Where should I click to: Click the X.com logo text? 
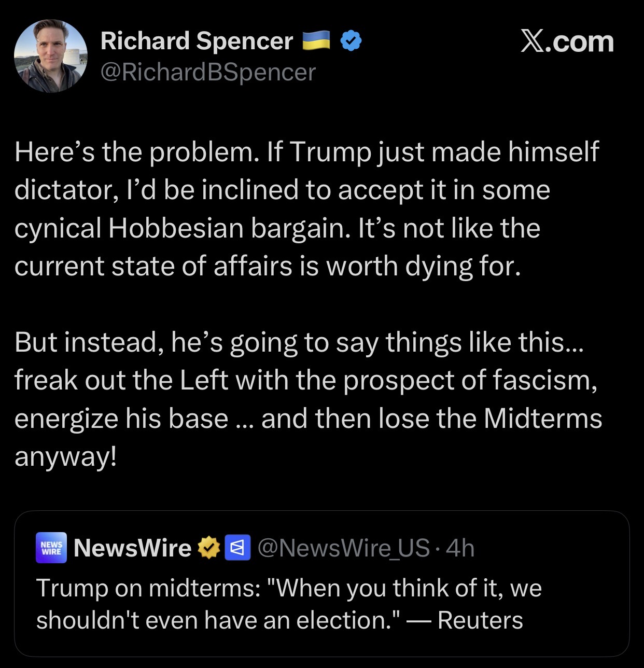click(567, 41)
